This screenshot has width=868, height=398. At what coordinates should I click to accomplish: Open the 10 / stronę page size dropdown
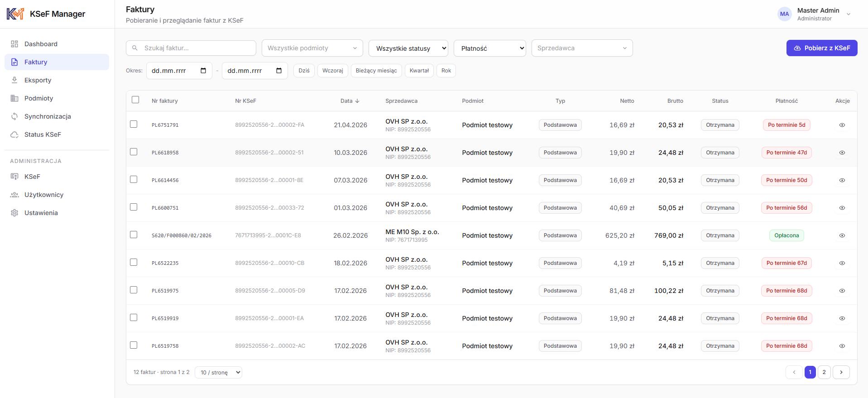219,373
